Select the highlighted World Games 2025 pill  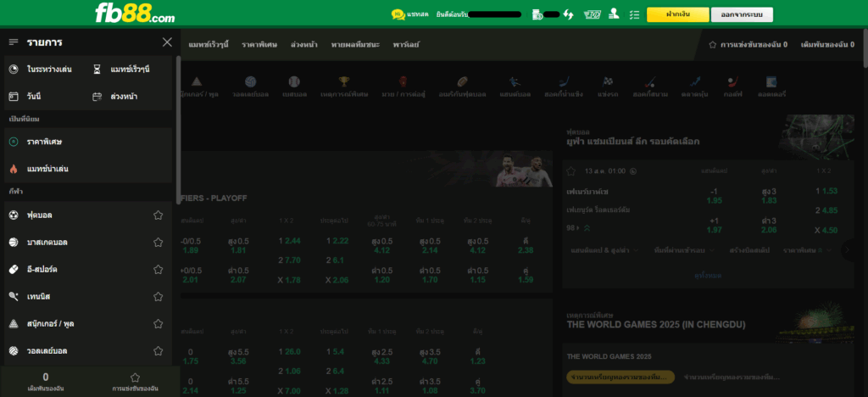(x=620, y=377)
